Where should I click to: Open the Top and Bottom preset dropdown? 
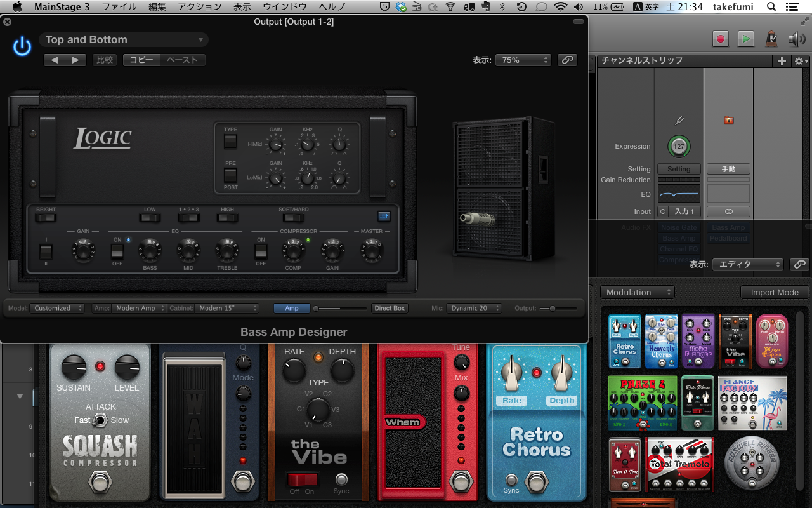(x=124, y=39)
